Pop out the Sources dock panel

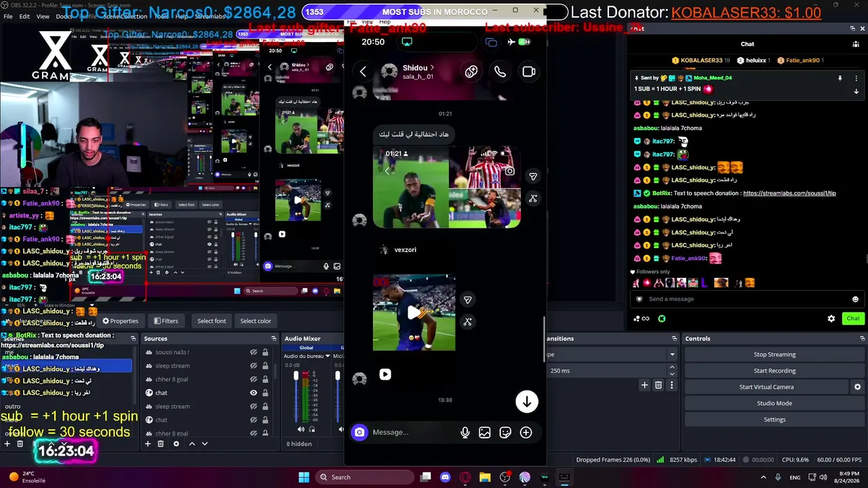tap(274, 338)
